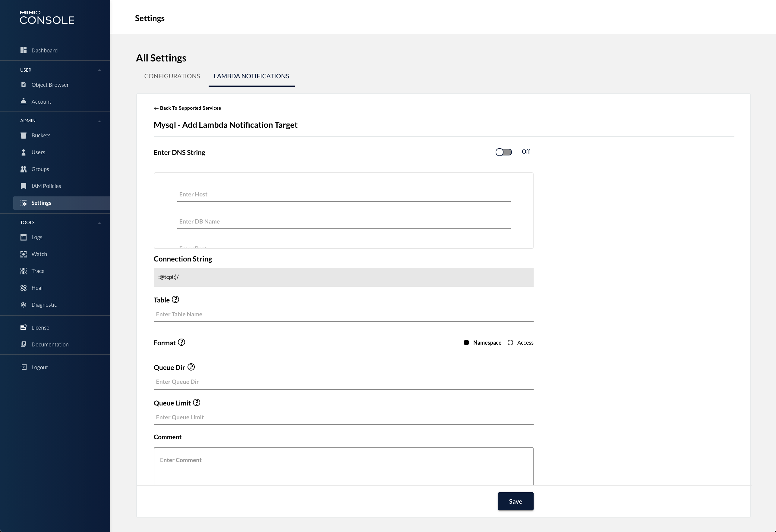Open the Lambda Notifications tab
The height and width of the screenshot is (532, 776).
coord(251,76)
